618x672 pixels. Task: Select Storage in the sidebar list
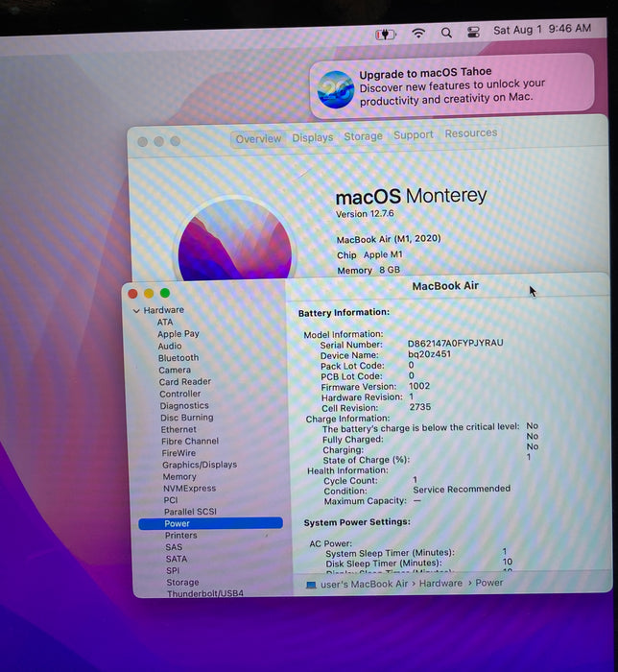(x=183, y=583)
